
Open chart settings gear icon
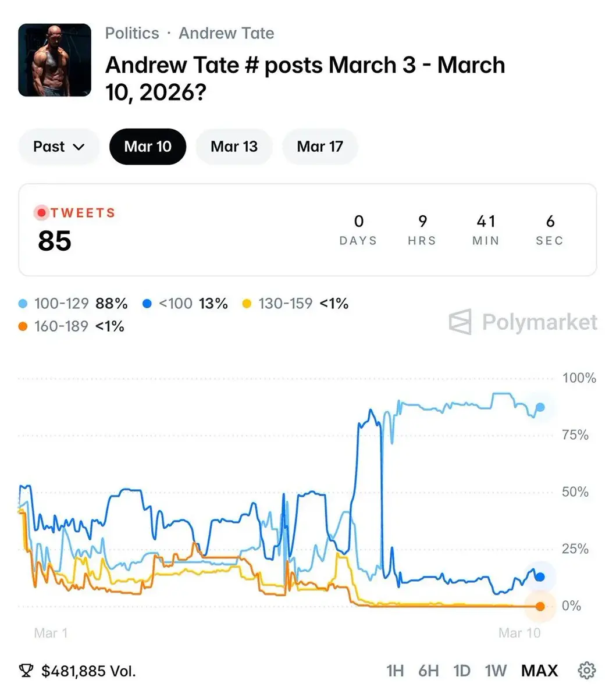pyautogui.click(x=586, y=671)
